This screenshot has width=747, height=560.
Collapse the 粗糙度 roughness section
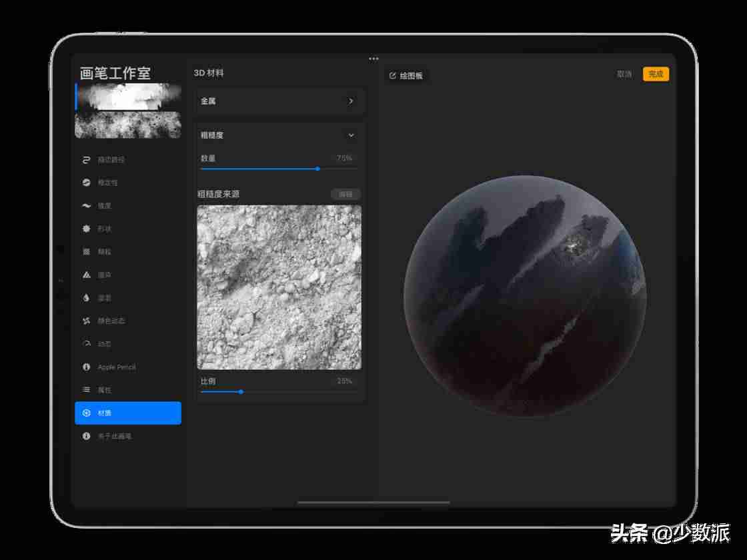[280, 135]
